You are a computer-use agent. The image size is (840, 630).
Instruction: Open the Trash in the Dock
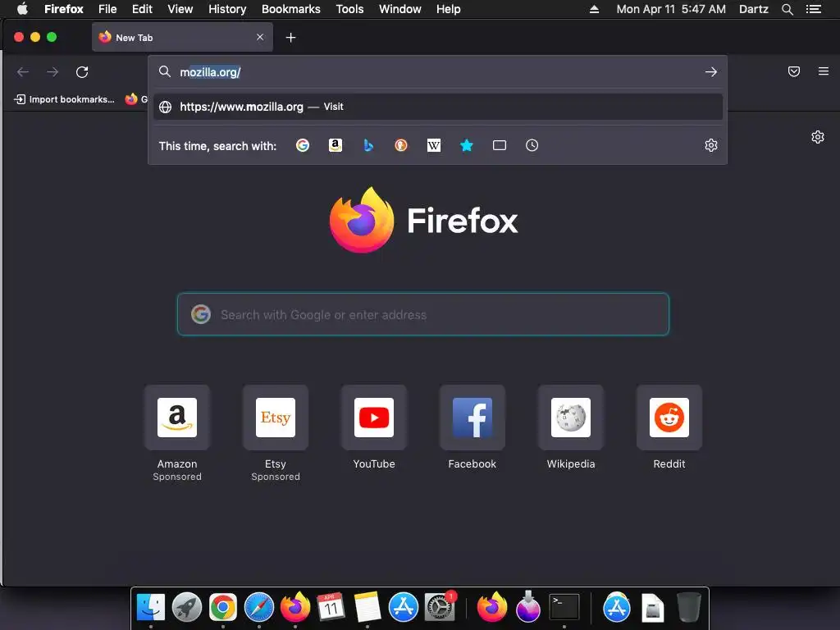coord(689,607)
